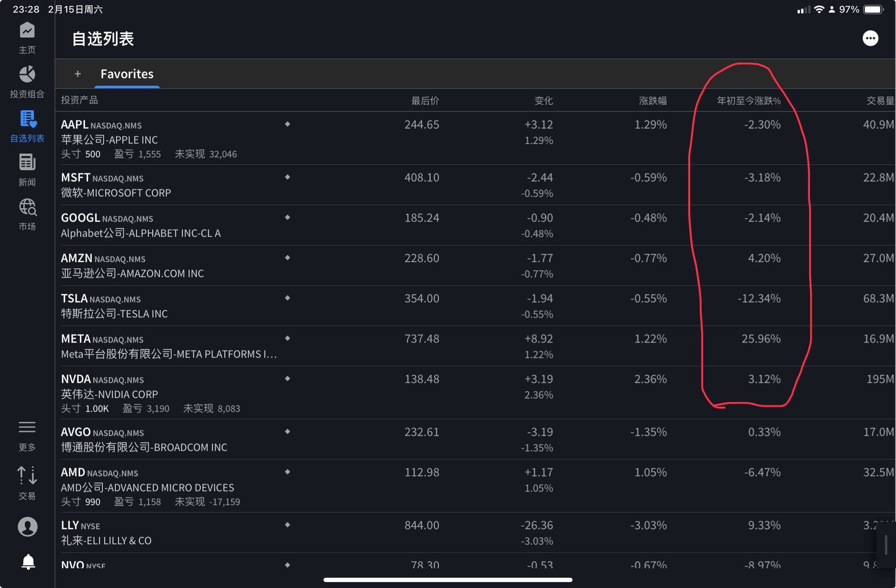
Task: Click the diamond marker beside MSFT
Action: click(287, 177)
